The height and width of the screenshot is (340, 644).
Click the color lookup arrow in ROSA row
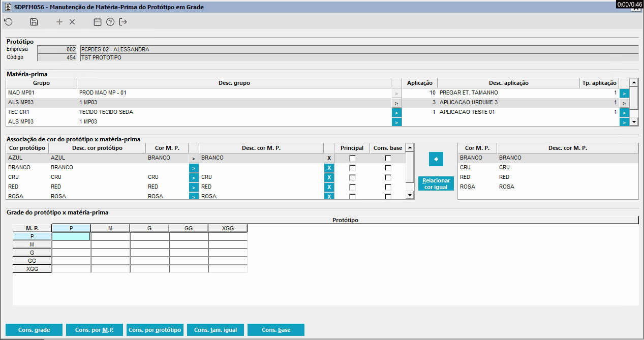(194, 196)
